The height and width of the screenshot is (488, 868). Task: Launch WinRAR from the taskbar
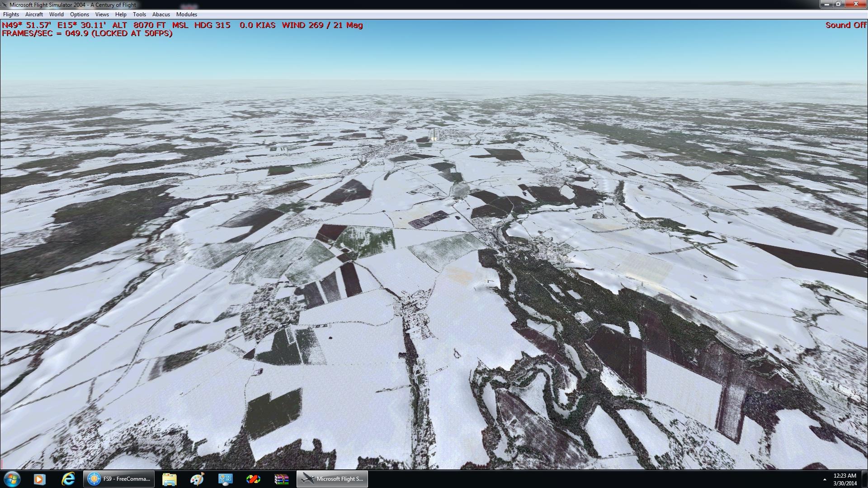[x=281, y=479]
